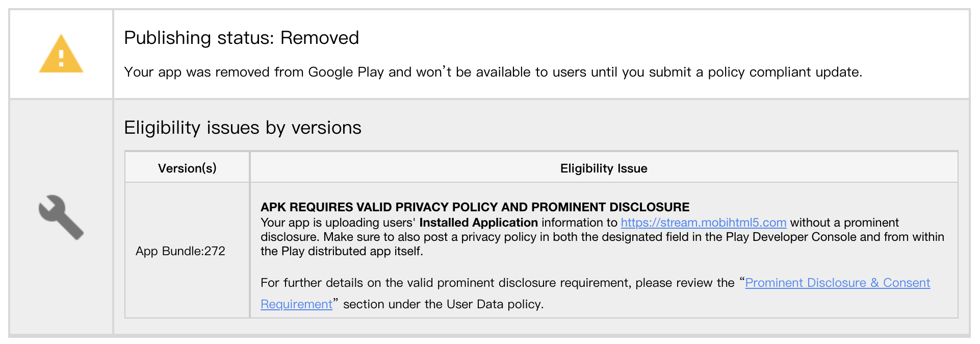Click 'section under the User Data policy' text
Screen dimensions: 980x344
[443, 304]
